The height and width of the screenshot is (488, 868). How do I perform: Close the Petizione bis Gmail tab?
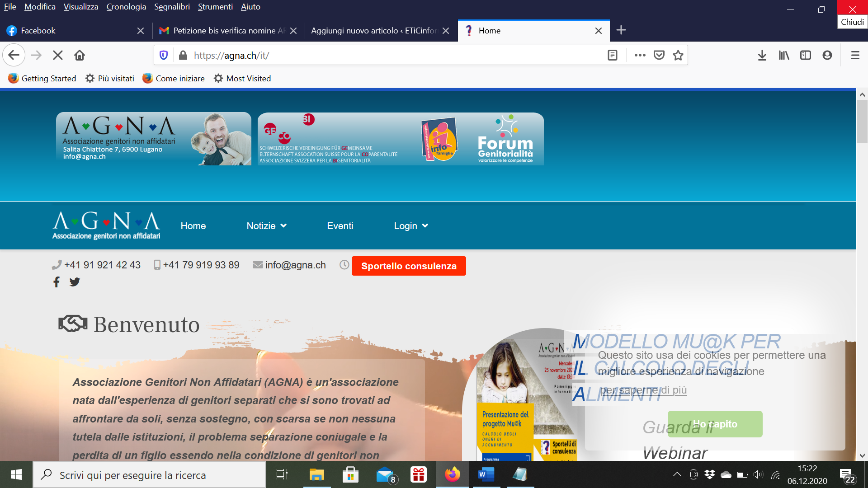click(293, 31)
